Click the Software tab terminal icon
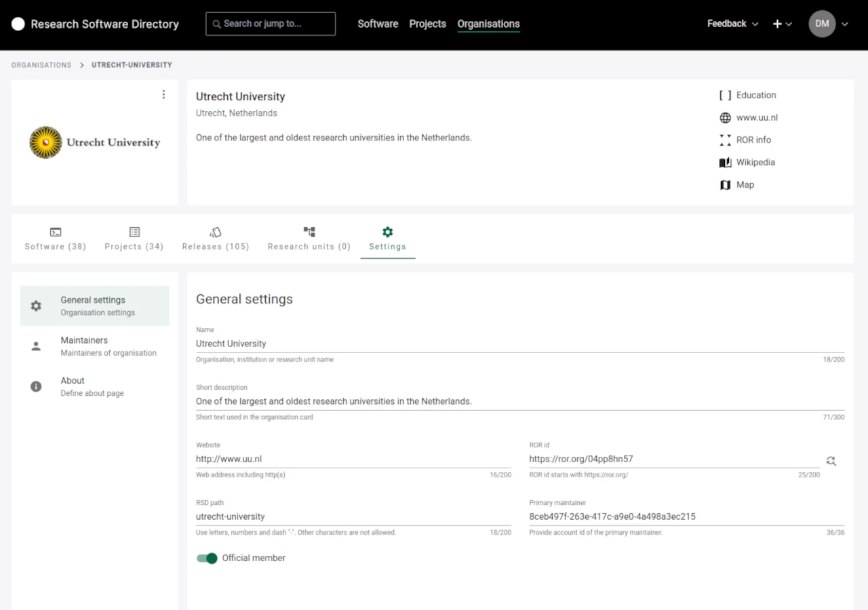 56,232
